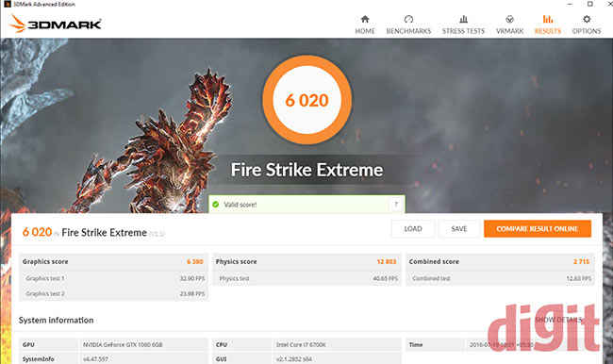Expand Show Details for system information
The height and width of the screenshot is (364, 613).
tap(558, 320)
